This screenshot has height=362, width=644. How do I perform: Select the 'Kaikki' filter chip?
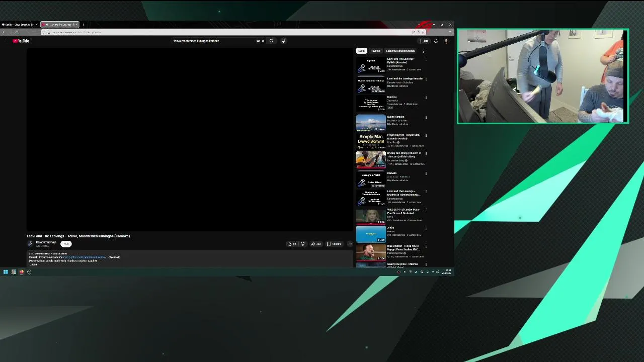pyautogui.click(x=361, y=51)
